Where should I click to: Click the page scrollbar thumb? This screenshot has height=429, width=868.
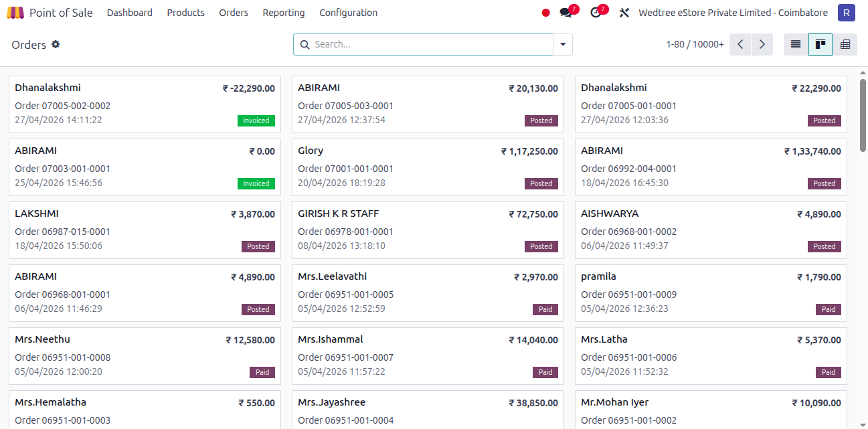coord(863,115)
